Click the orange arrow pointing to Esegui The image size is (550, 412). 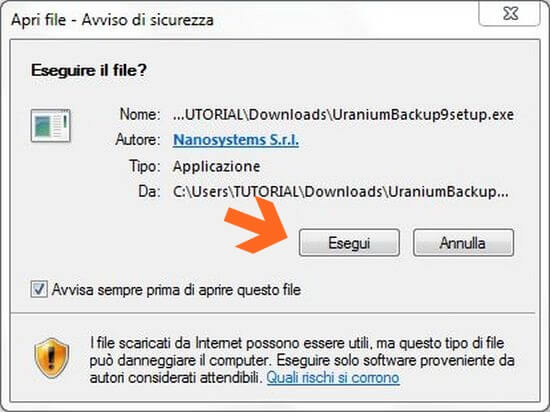256,225
